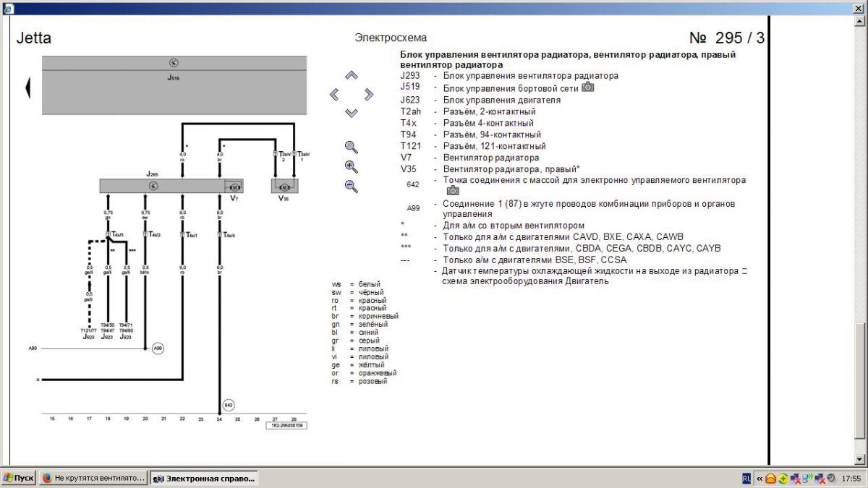Click the color code 'sw = чёрный'
The image size is (868, 488).
359,292
